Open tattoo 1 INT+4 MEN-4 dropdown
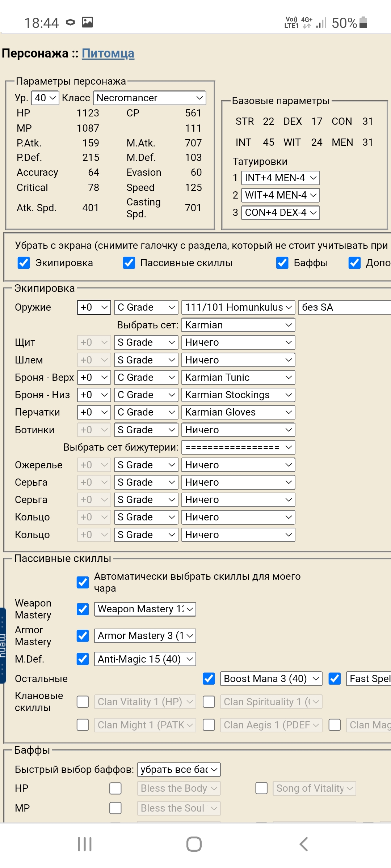The image size is (391, 868). click(x=281, y=178)
